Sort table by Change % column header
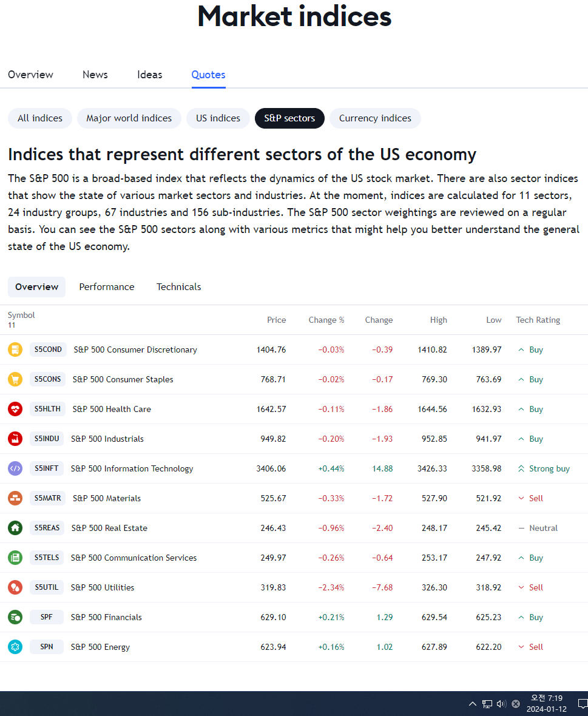588x716 pixels. click(x=326, y=320)
